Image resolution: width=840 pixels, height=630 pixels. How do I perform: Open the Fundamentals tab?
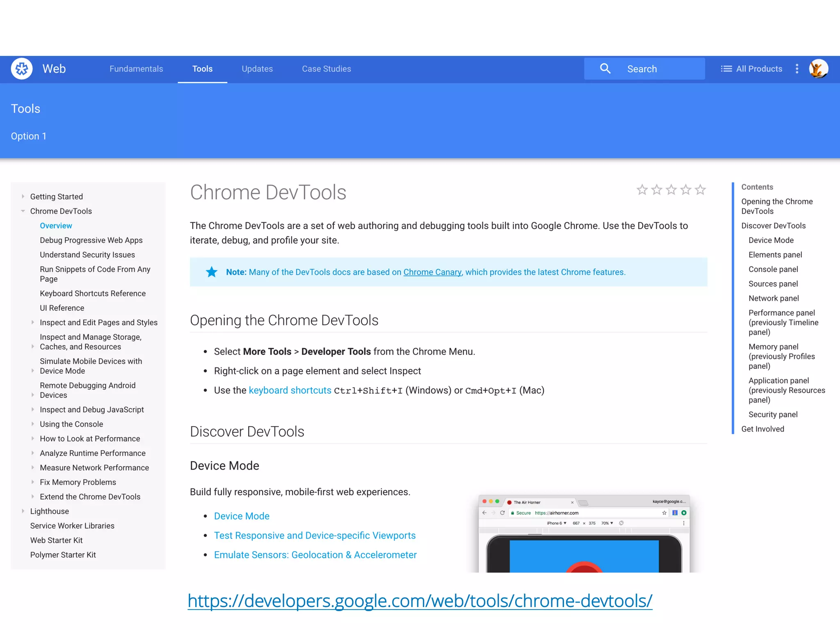[136, 69]
